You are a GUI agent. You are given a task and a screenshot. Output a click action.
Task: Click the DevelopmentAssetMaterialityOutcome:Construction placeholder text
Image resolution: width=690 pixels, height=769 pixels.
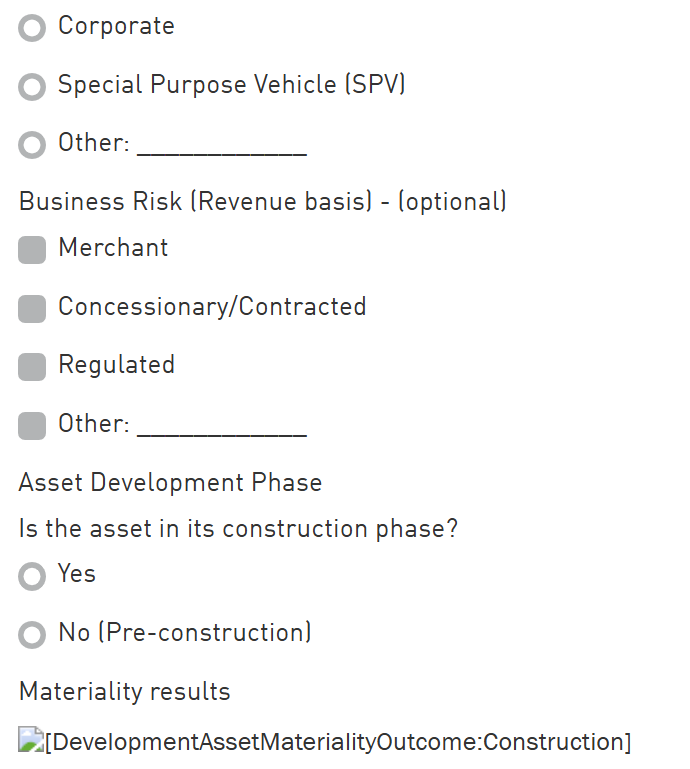[x=339, y=742]
